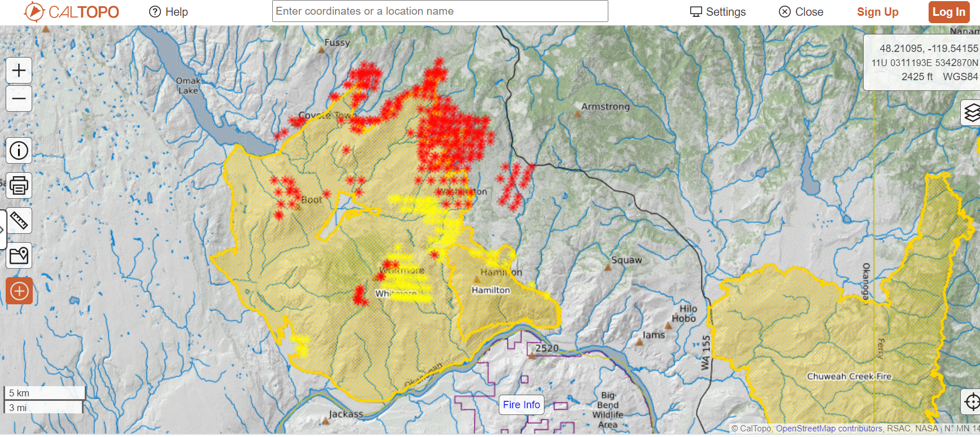Zoom out with the minus button
Viewport: 980px width, 437px height.
click(19, 99)
